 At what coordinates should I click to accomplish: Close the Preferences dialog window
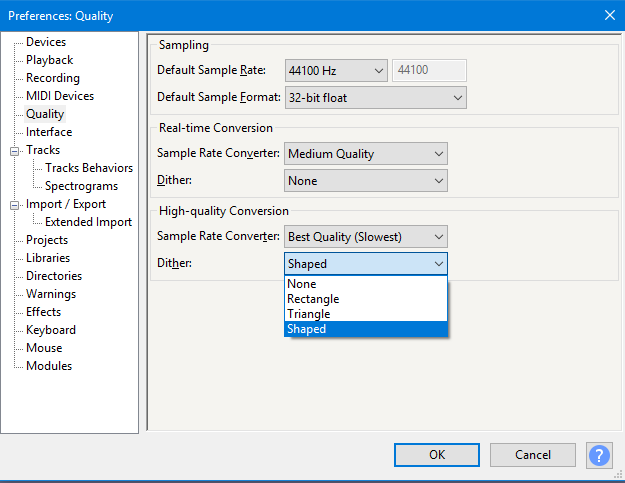click(609, 15)
